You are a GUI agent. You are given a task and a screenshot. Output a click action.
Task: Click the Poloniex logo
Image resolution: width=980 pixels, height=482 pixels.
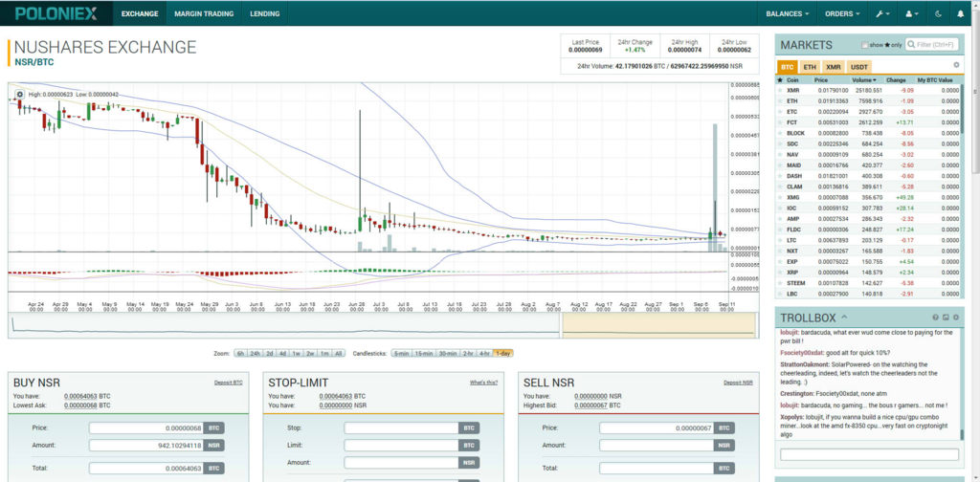click(56, 13)
